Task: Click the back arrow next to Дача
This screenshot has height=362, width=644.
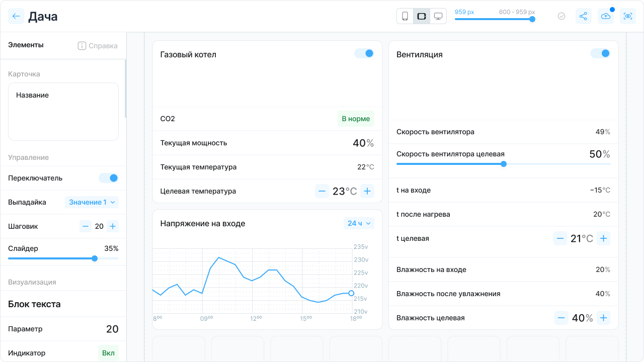Action: [16, 16]
